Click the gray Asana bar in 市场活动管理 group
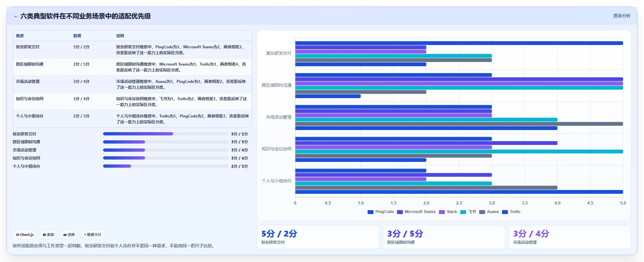Image resolution: width=644 pixels, height=262 pixels. click(x=459, y=124)
